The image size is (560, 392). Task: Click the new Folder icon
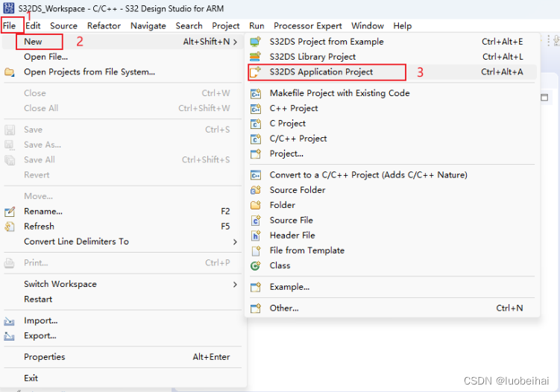(x=256, y=205)
